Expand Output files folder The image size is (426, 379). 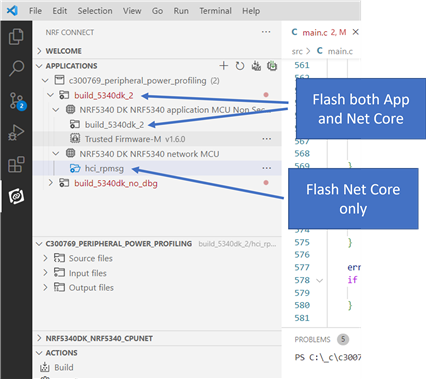coord(45,287)
